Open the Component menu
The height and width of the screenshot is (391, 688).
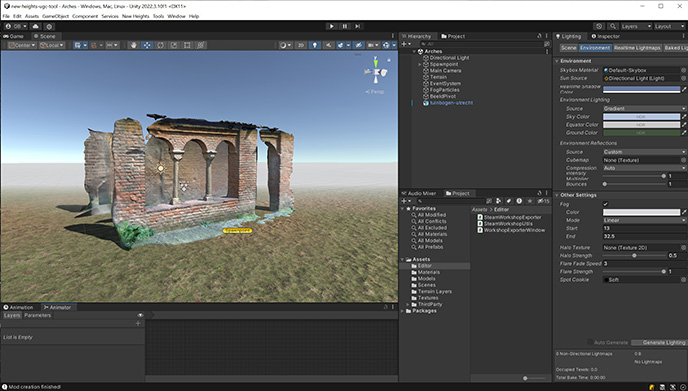[85, 16]
